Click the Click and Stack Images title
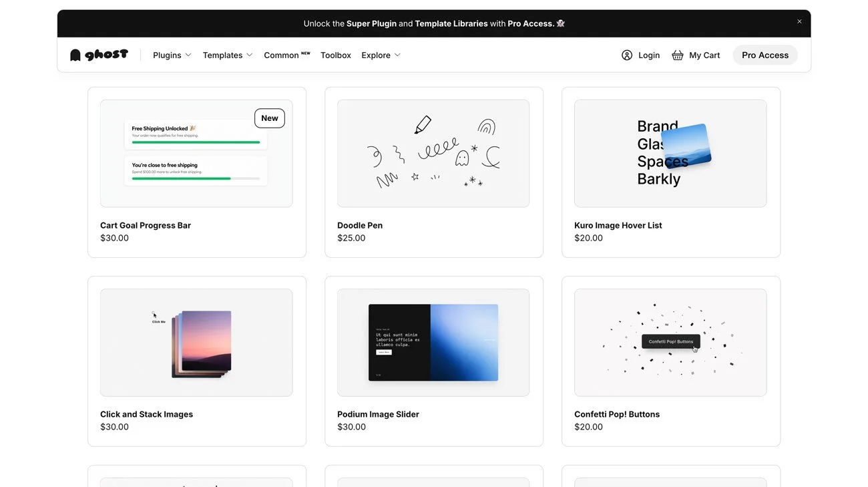Screen dimensions: 868x487 (146, 415)
